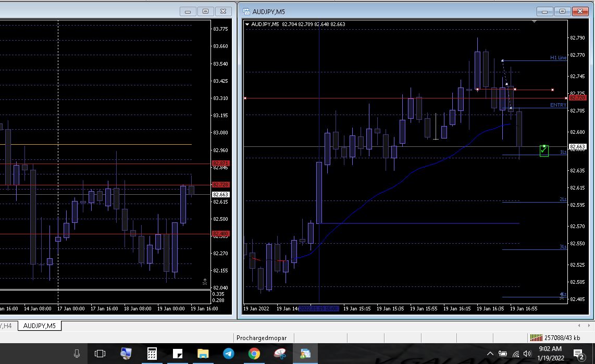595x364 pixels.
Task: Open Telegram from the taskbar
Action: point(228,354)
